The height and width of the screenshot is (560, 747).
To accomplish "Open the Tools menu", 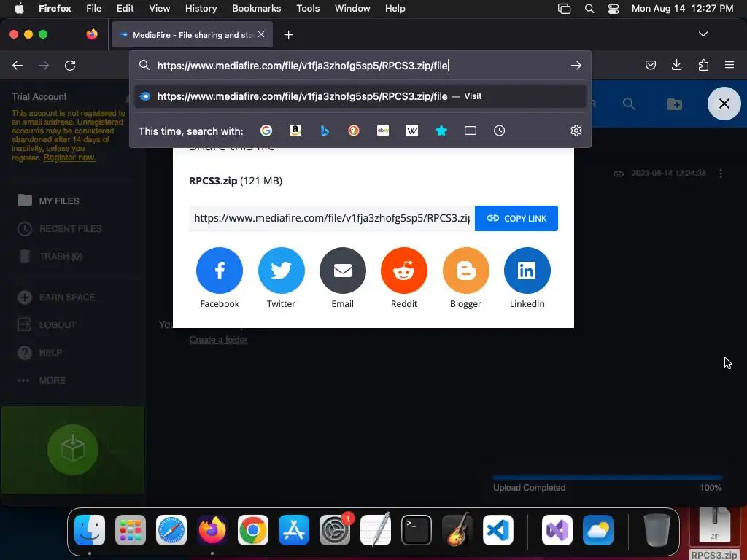I will (x=308, y=8).
